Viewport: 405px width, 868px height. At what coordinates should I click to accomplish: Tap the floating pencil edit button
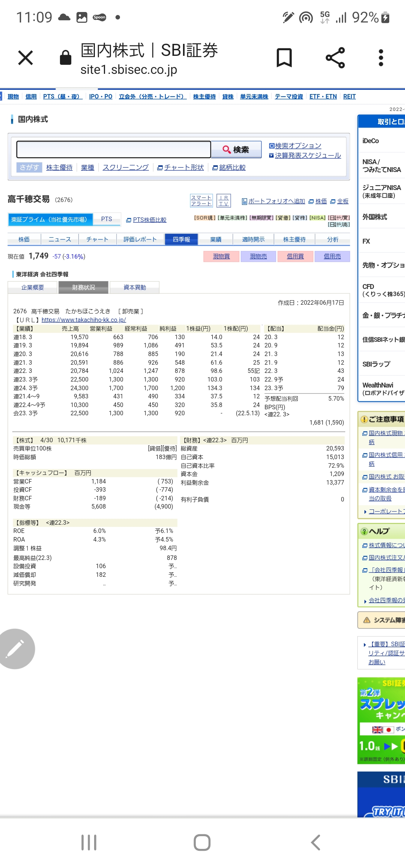[x=15, y=649]
